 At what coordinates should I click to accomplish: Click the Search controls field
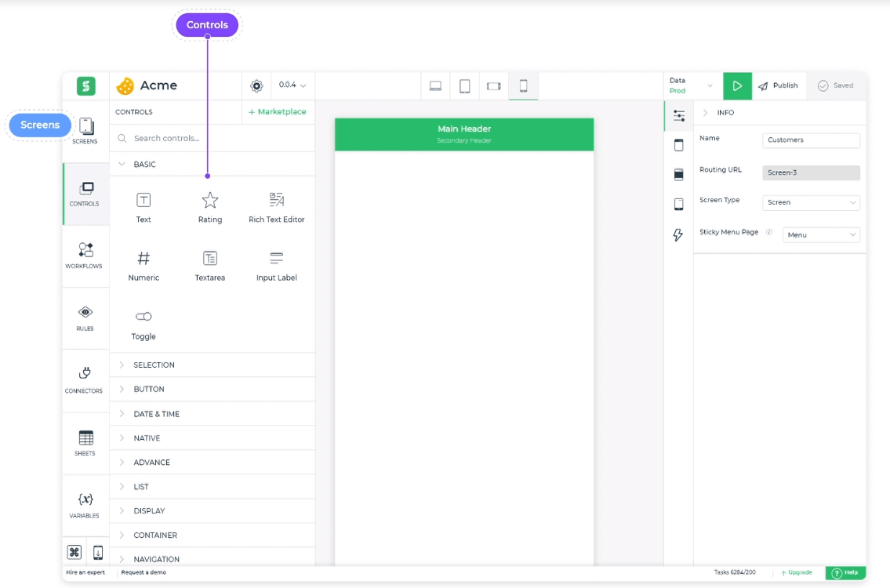coord(212,138)
